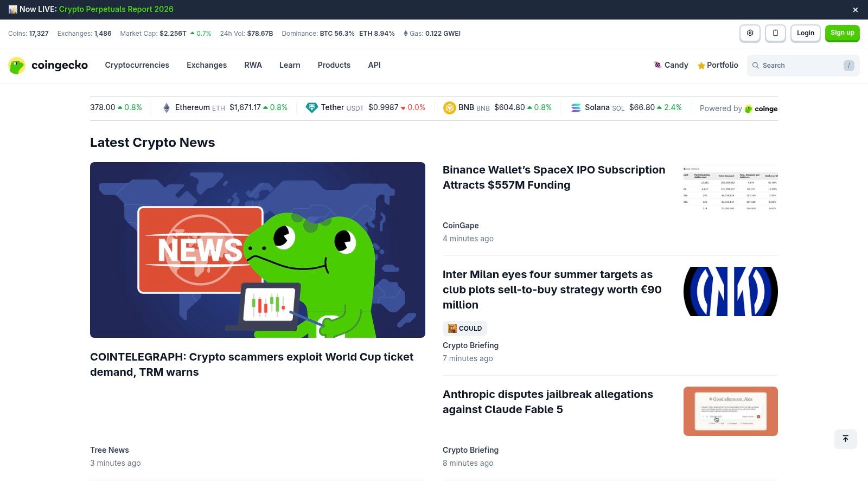This screenshot has width=868, height=488.
Task: Click the search magnifier icon
Action: (x=755, y=66)
